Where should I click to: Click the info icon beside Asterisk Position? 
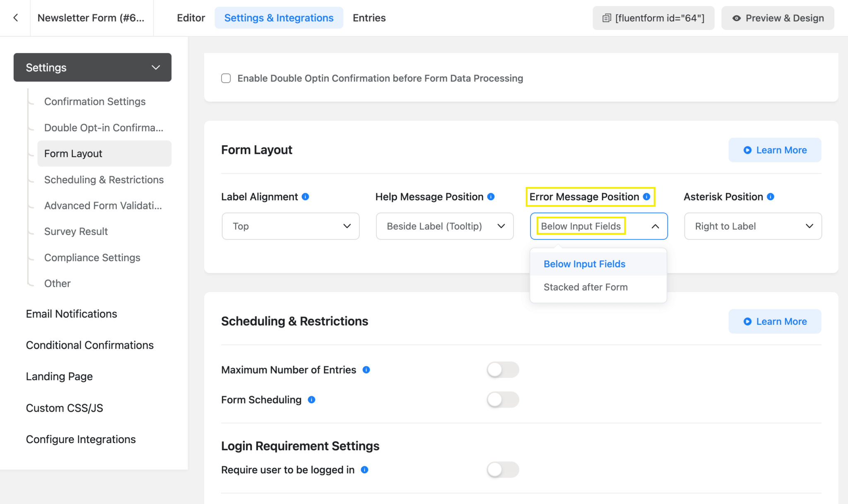coord(770,197)
